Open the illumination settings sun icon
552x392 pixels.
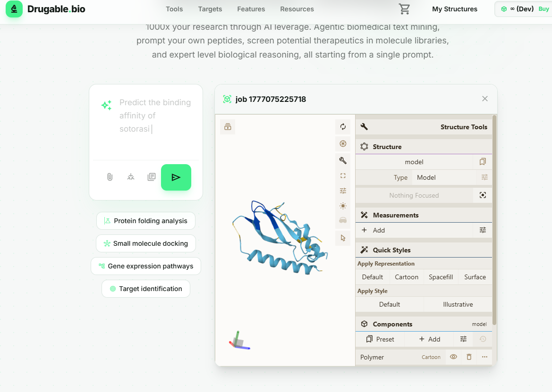[x=343, y=206]
